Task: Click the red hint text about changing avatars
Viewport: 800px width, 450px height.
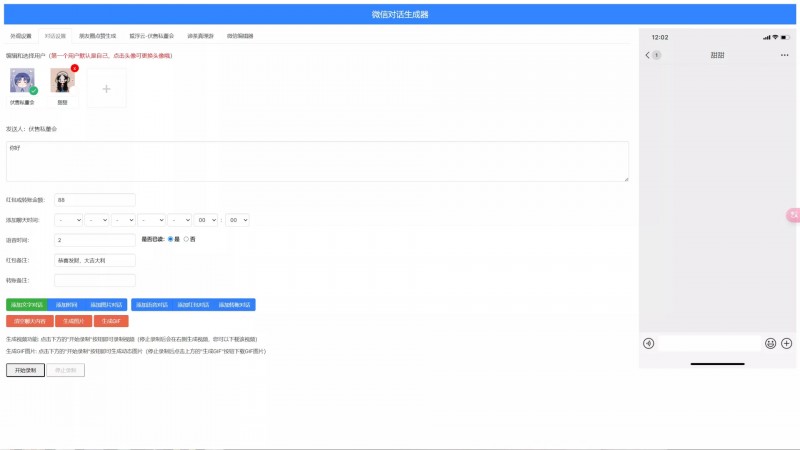Action: click(111, 56)
